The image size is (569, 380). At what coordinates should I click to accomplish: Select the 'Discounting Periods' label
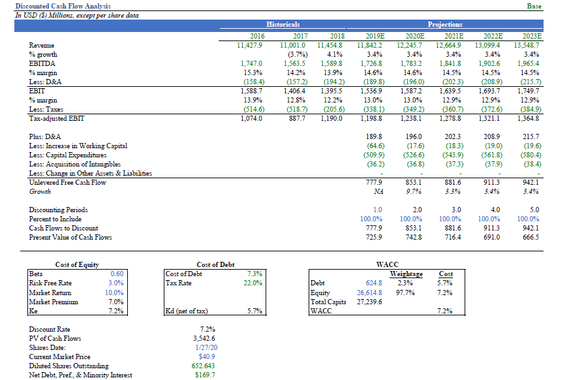[x=58, y=210]
